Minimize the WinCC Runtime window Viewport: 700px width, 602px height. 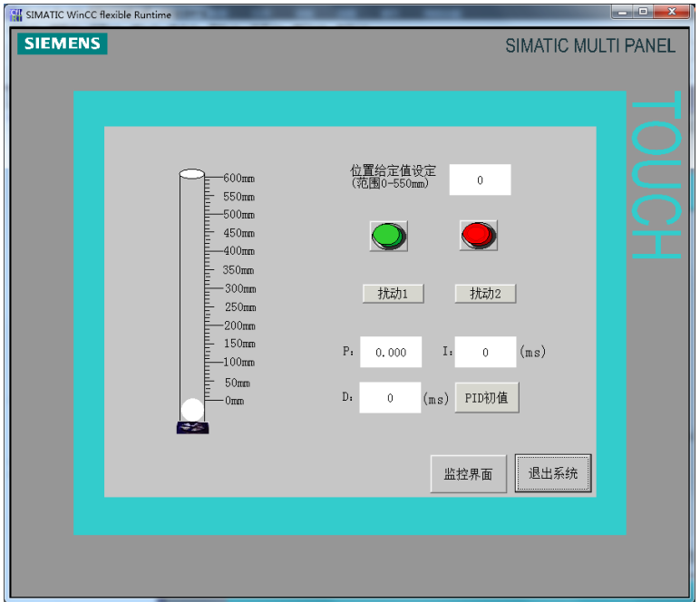(622, 12)
